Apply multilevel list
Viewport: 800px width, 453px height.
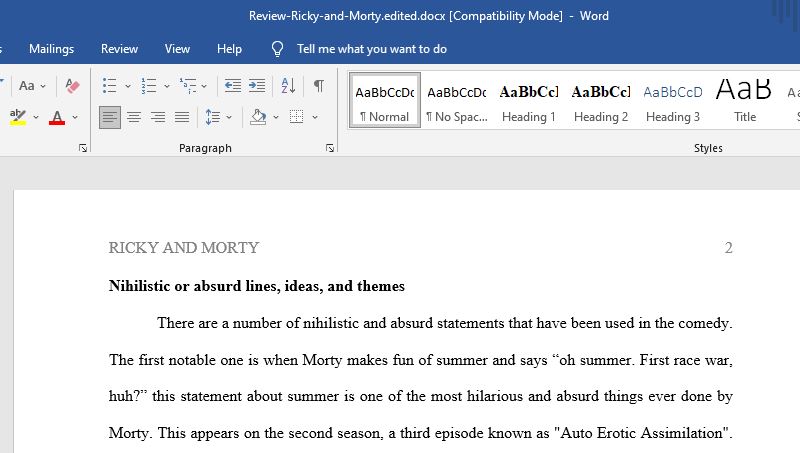click(x=188, y=86)
